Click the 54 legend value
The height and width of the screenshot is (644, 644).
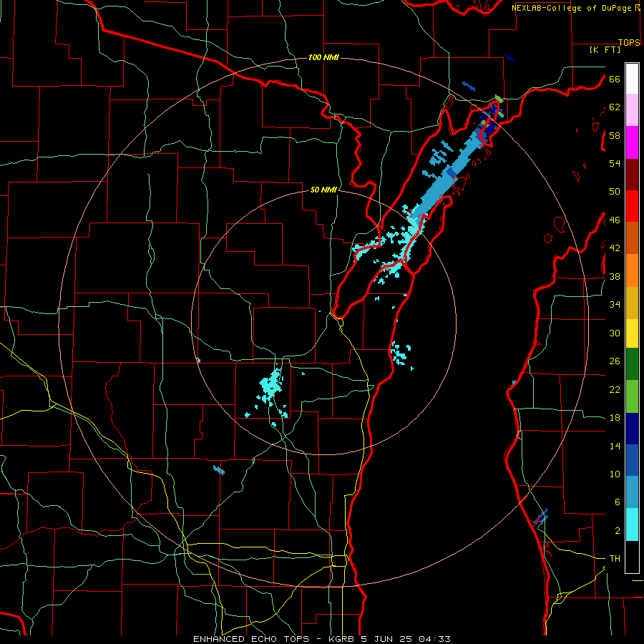pos(615,163)
